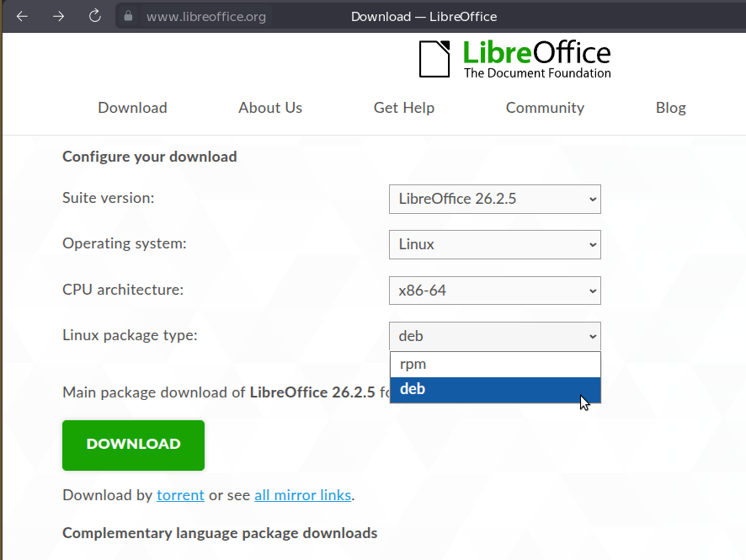
Task: Choose the highlighted deb option in the list
Action: pyautogui.click(x=495, y=390)
